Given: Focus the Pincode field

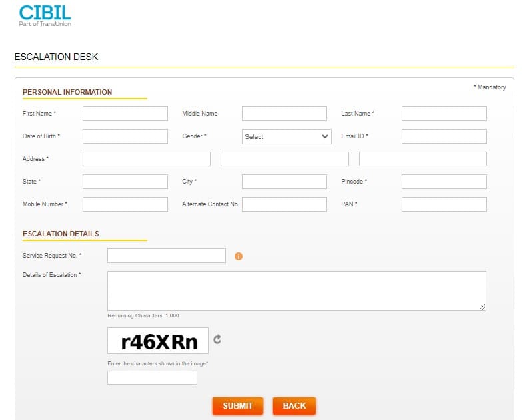Looking at the screenshot, I should pyautogui.click(x=444, y=182).
